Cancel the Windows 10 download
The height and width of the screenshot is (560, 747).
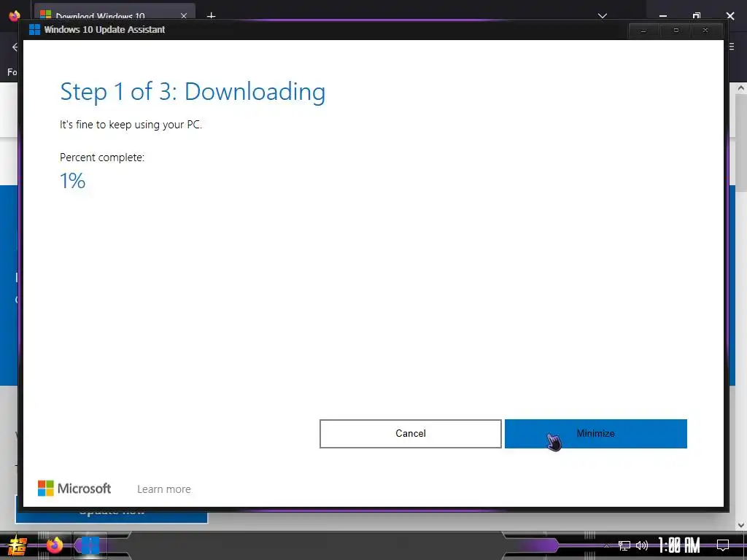coord(410,433)
